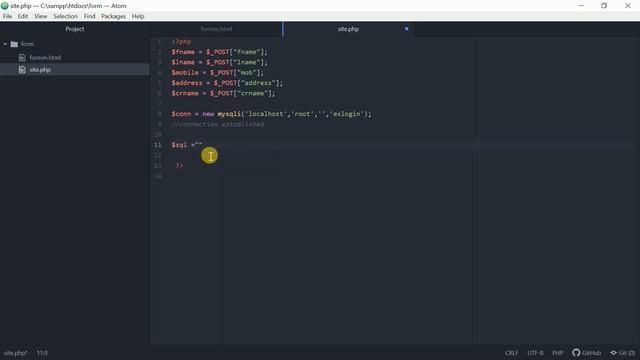The width and height of the screenshot is (640, 360).
Task: Click the connection established comment
Action: 218,124
